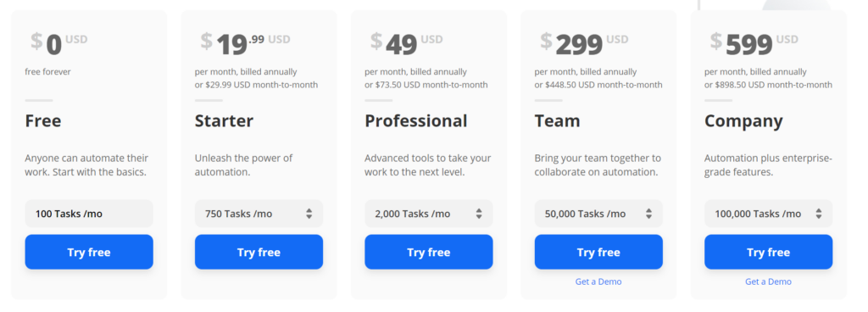Click Try free under Professional plan
Image resolution: width=868 pixels, height=312 pixels.
[428, 252]
